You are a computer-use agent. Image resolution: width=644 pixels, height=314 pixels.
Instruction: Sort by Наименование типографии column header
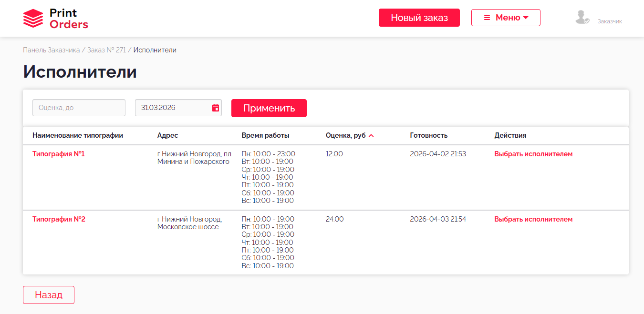click(x=78, y=135)
